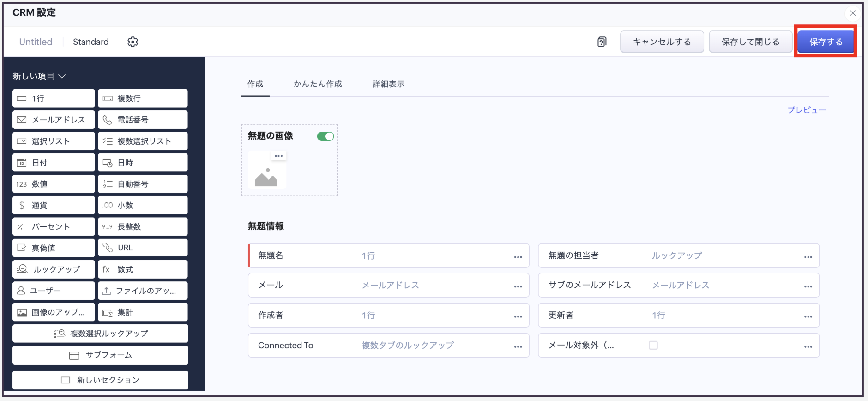The width and height of the screenshot is (868, 401).
Task: Add a サブフォーム field
Action: point(100,355)
